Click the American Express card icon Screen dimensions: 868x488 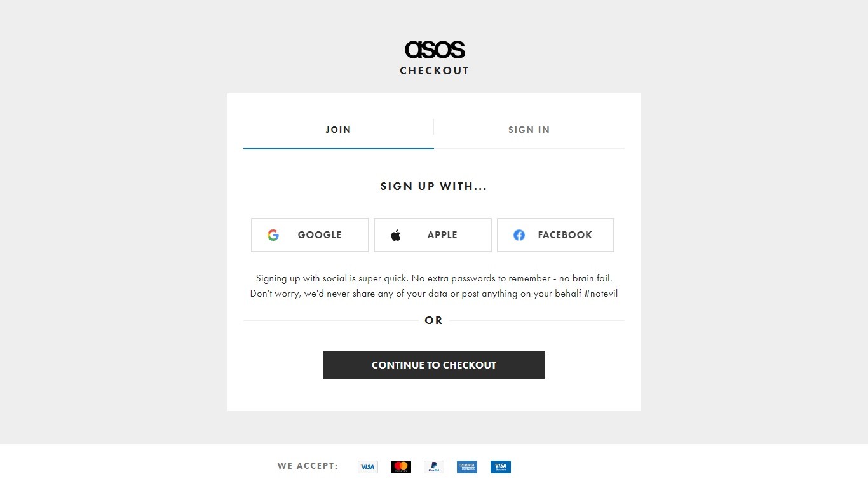coord(467,467)
